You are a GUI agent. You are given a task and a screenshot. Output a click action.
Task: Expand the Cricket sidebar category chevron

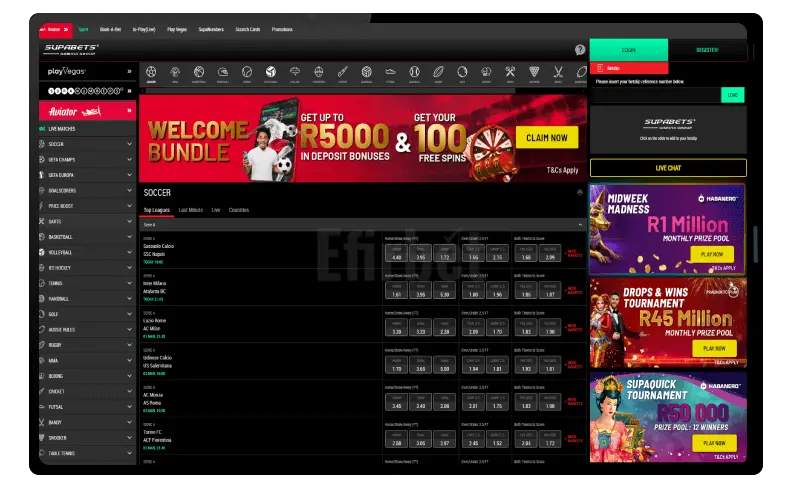pyautogui.click(x=130, y=391)
